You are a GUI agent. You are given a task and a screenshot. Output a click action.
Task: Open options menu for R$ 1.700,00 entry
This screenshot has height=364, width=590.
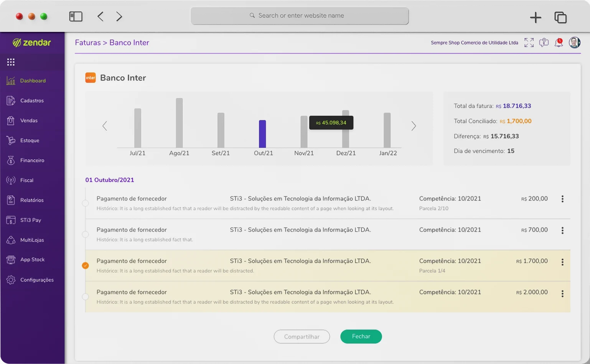click(x=562, y=262)
